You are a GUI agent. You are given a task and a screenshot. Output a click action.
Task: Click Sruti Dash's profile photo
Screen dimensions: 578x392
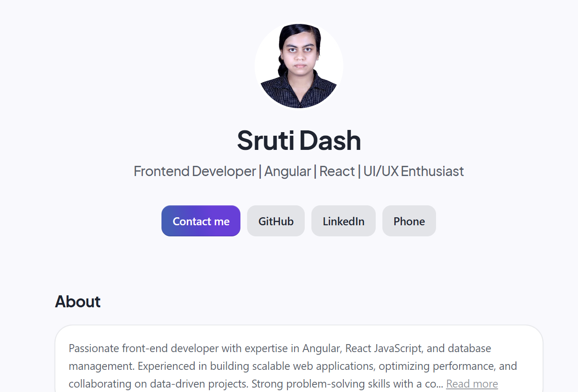pyautogui.click(x=299, y=65)
